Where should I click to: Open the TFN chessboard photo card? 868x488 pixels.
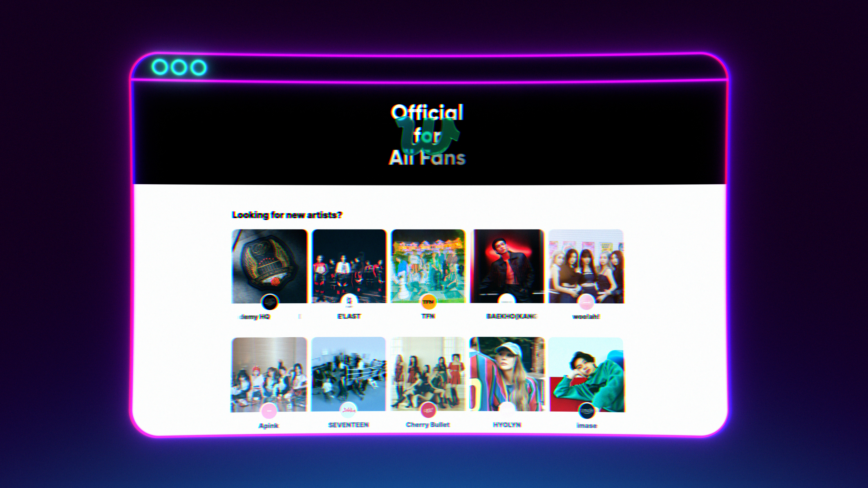[428, 266]
